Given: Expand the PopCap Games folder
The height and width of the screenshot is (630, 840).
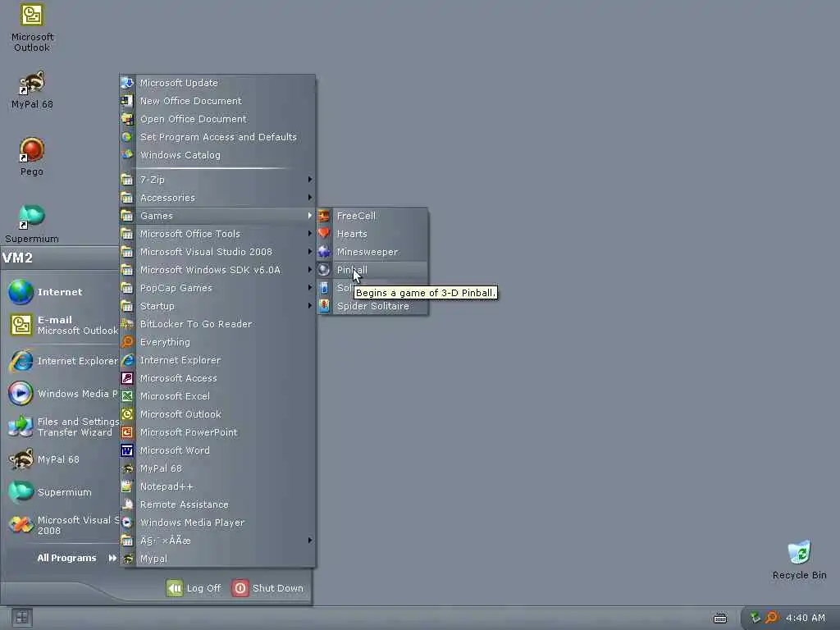Looking at the screenshot, I should [217, 288].
